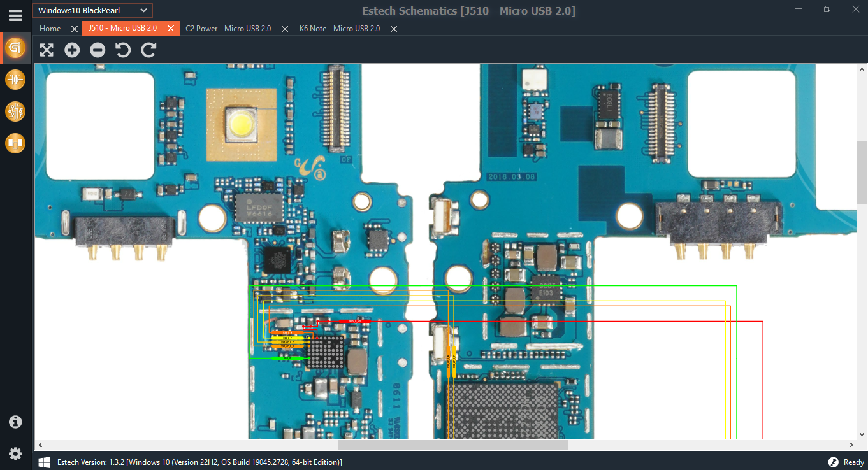Click the horizontal scrollbar left arrow

[40, 445]
